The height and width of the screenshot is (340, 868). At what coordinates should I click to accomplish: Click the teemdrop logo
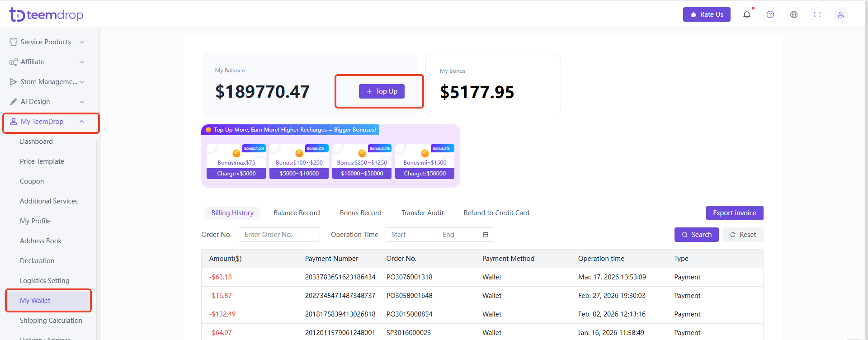(x=46, y=15)
